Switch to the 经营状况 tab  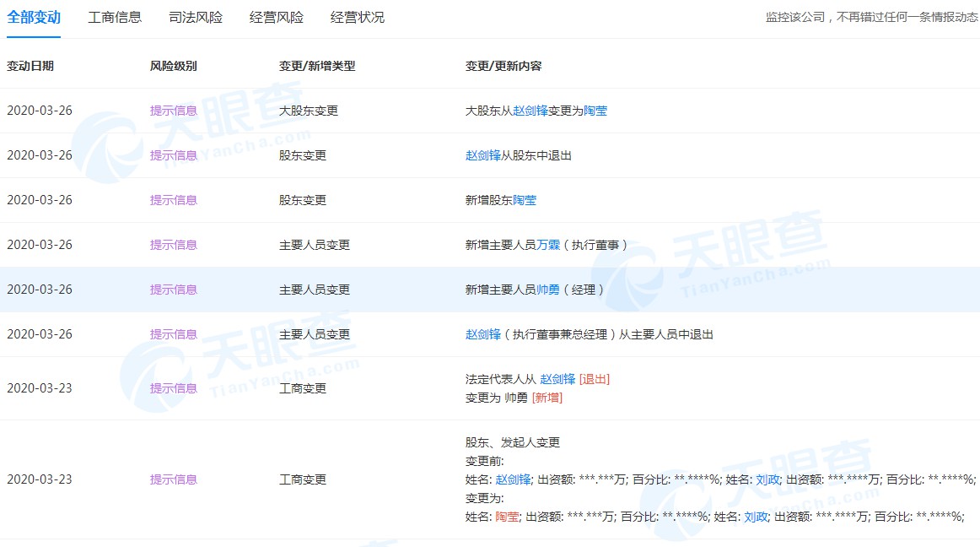pyautogui.click(x=358, y=17)
